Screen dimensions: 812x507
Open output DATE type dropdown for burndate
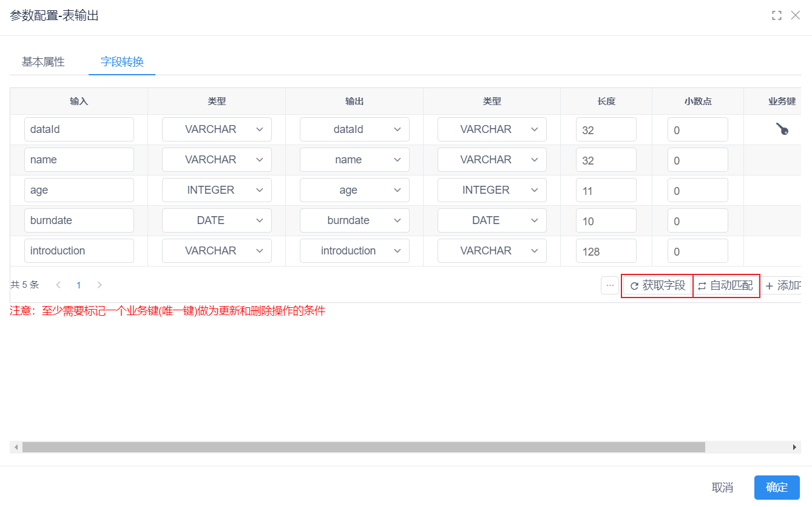492,220
